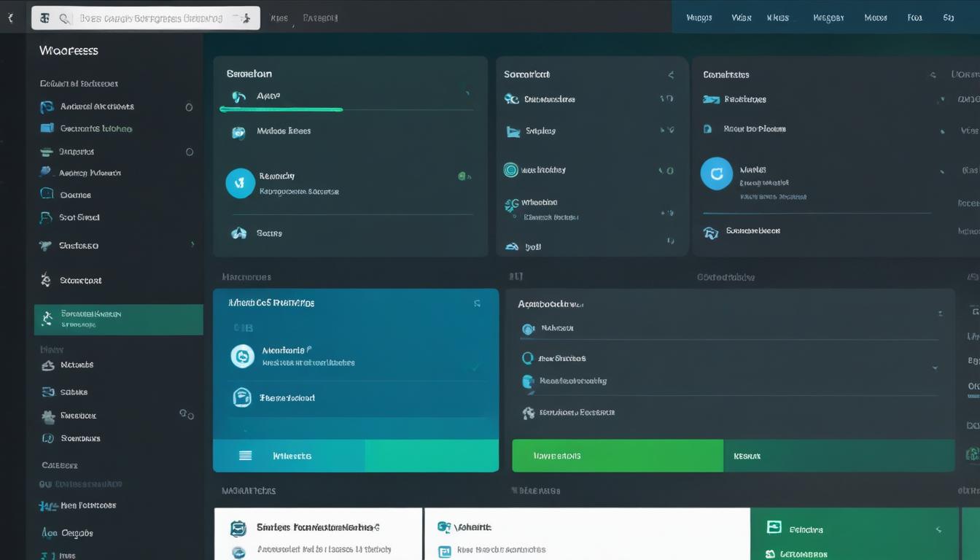Select the spiral target icon in Shortcuts panel
Viewport: 980px width, 560px height.
(x=511, y=169)
